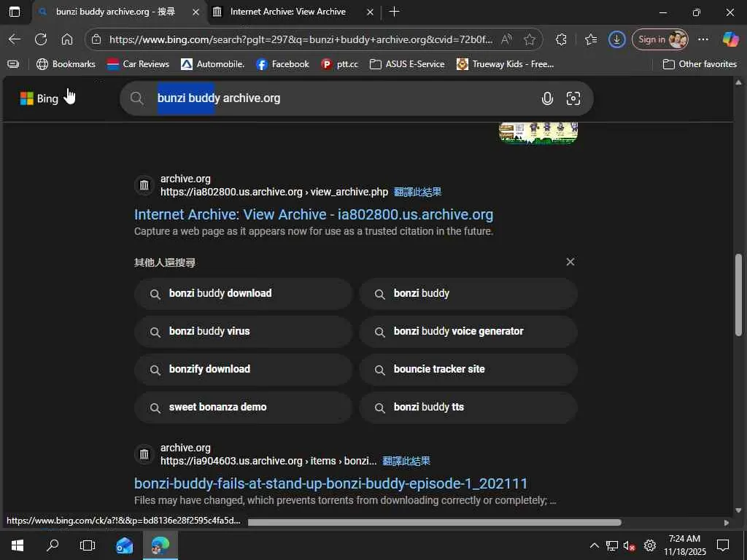Open Windows taskbar search
Image resolution: width=747 pixels, height=560 pixels.
(x=53, y=545)
